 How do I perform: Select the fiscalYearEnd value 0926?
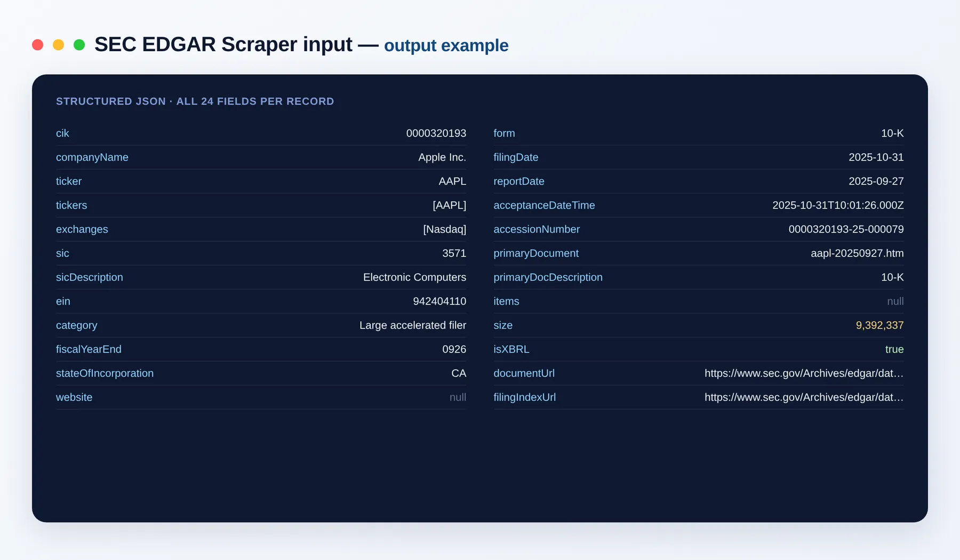[x=454, y=349]
